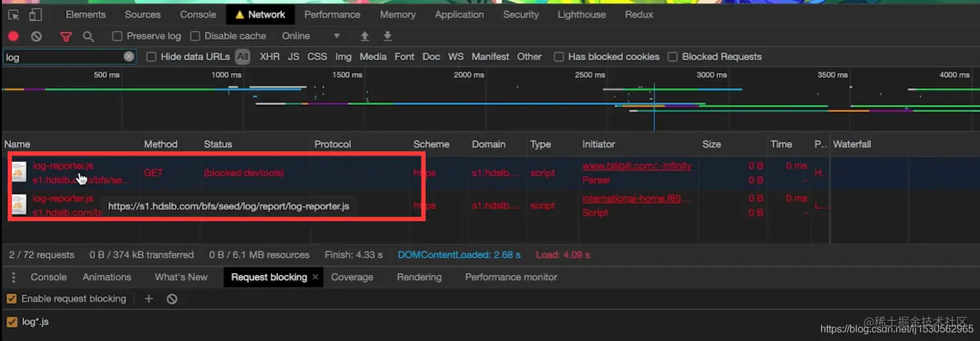Image resolution: width=980 pixels, height=341 pixels.
Task: Toggle the device toolbar icon
Action: coord(36,14)
